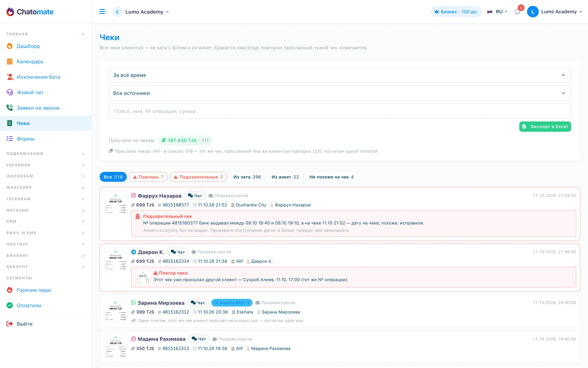Expand CRM sidebar section

[x=46, y=222]
